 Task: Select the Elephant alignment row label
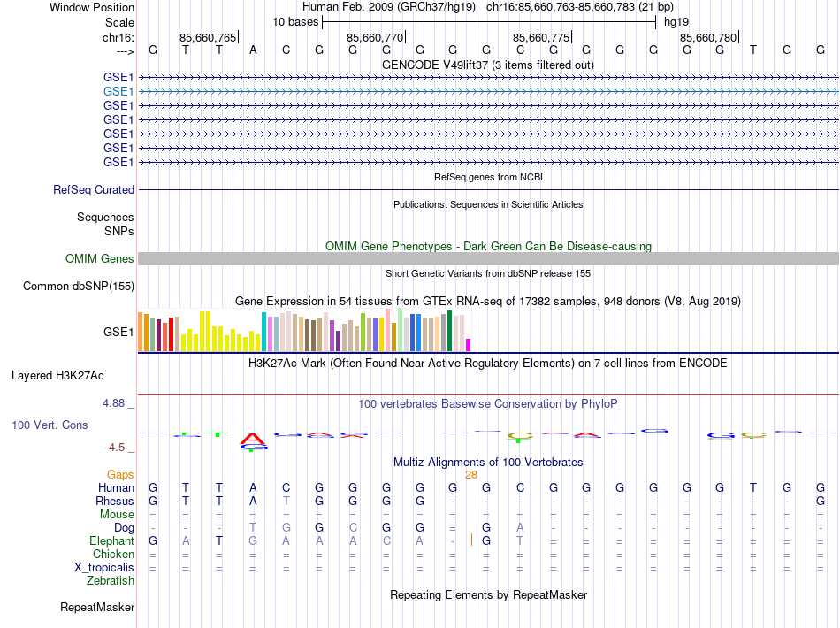[111, 540]
